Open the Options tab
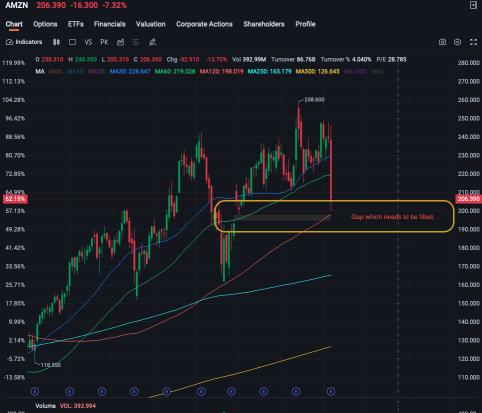Viewport: 482px width, 413px height. [45, 24]
